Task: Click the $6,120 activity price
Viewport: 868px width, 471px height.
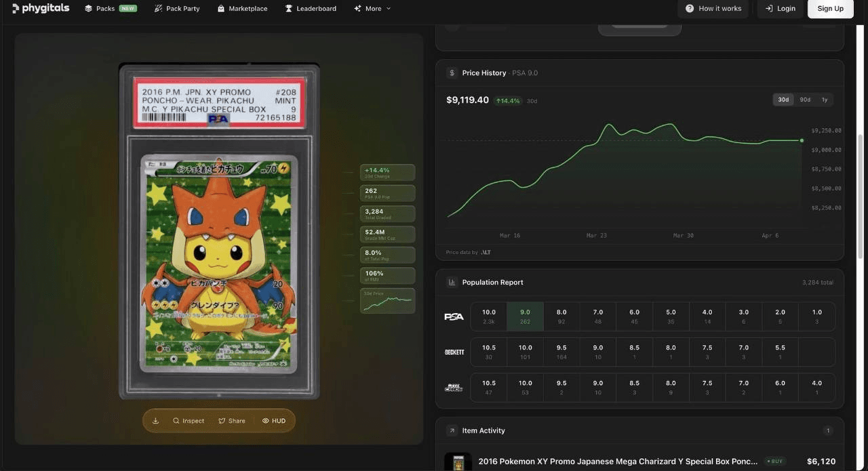Action: tap(821, 462)
